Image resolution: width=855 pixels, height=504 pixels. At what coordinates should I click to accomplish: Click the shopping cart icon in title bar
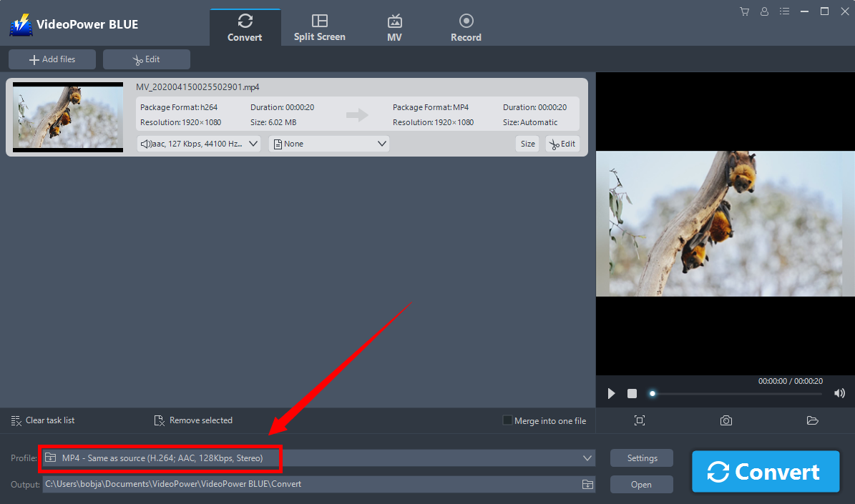pyautogui.click(x=745, y=11)
